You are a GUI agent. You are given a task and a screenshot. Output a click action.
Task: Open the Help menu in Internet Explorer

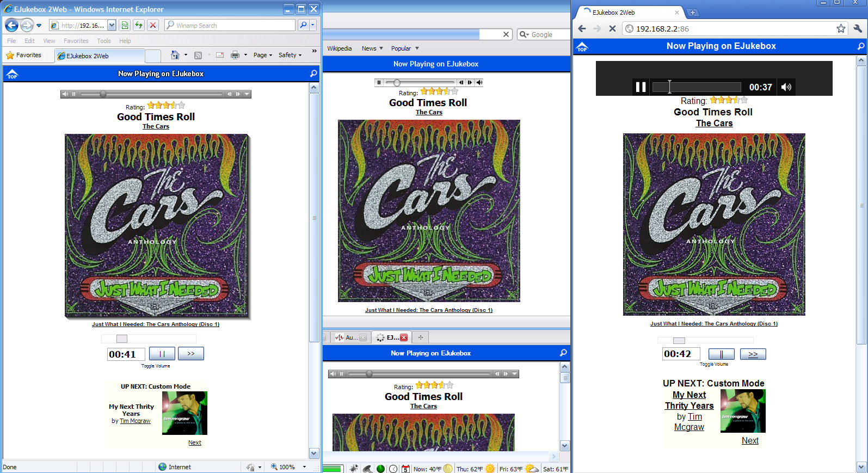point(125,41)
